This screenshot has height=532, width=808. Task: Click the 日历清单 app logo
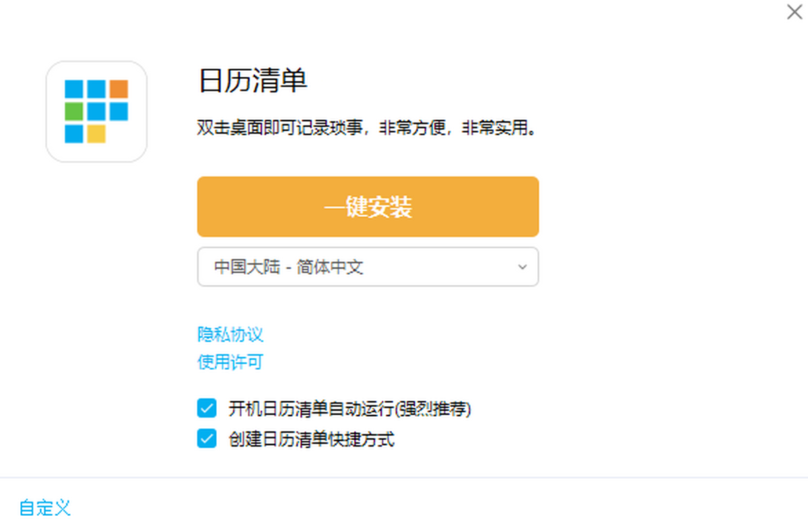96,112
